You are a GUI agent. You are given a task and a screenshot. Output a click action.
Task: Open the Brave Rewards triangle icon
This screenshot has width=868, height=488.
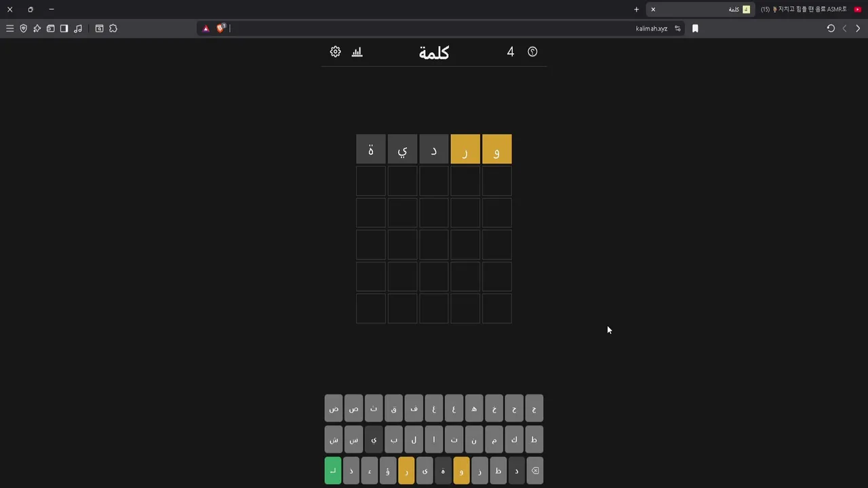coord(206,28)
